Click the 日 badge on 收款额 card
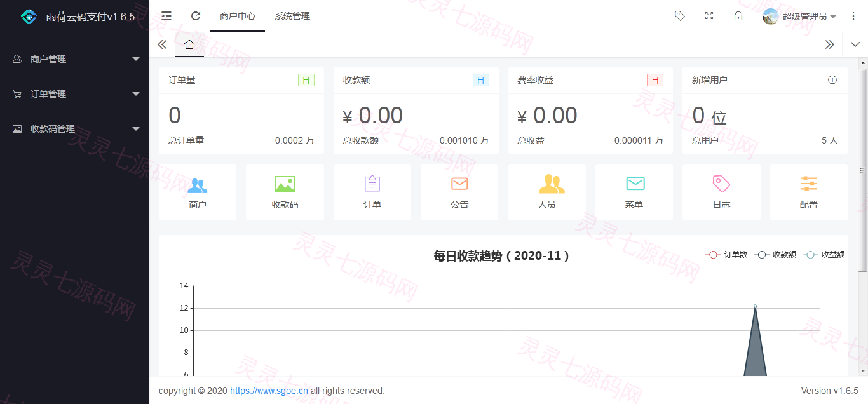868x404 pixels. click(481, 80)
